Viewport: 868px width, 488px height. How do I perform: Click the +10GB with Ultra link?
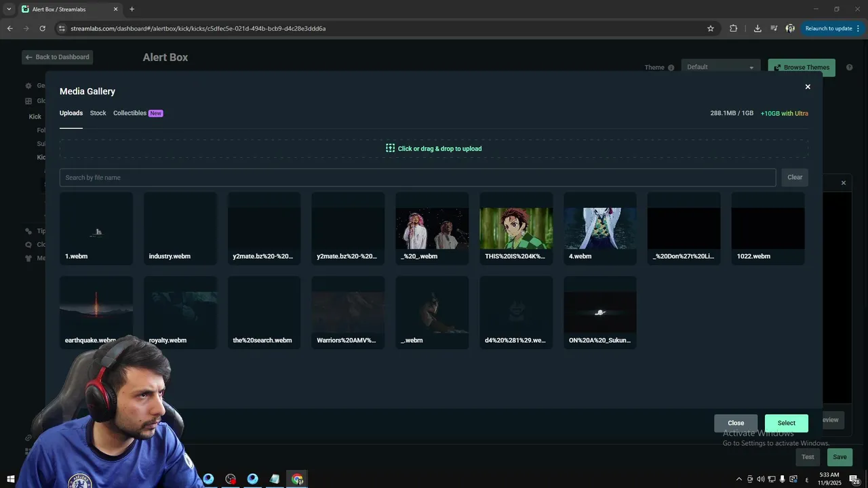click(x=784, y=113)
